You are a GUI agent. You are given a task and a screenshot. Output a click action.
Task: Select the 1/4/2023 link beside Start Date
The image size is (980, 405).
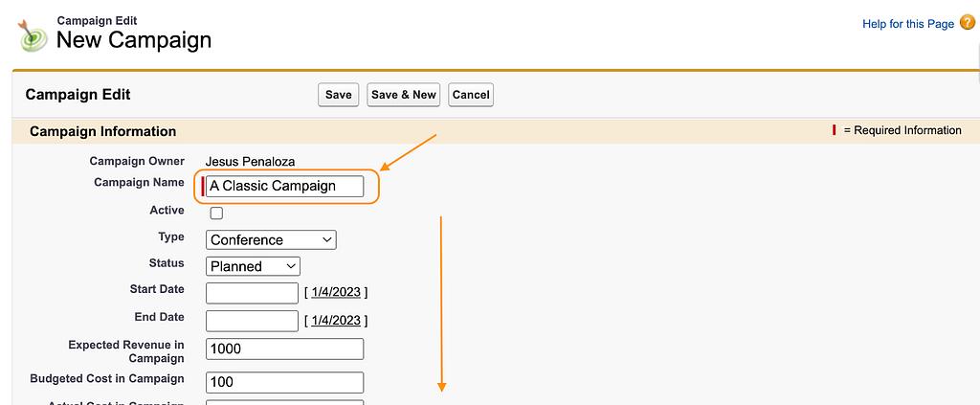coord(336,293)
